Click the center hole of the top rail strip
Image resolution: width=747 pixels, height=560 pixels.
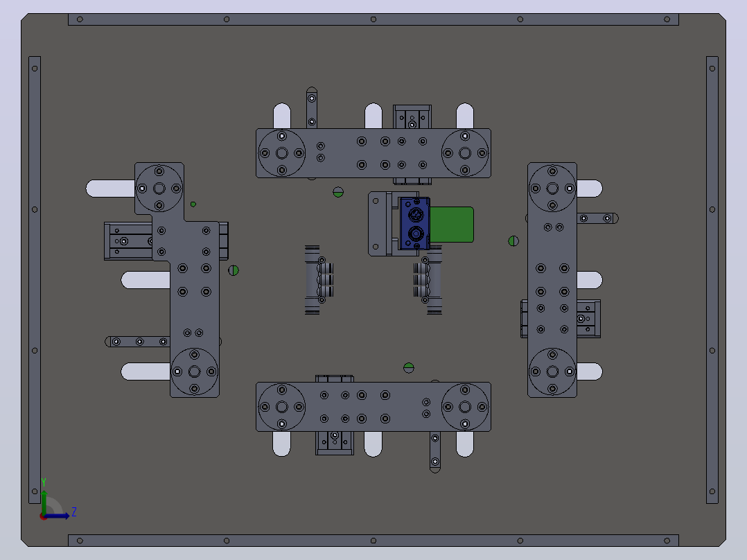tap(373, 19)
